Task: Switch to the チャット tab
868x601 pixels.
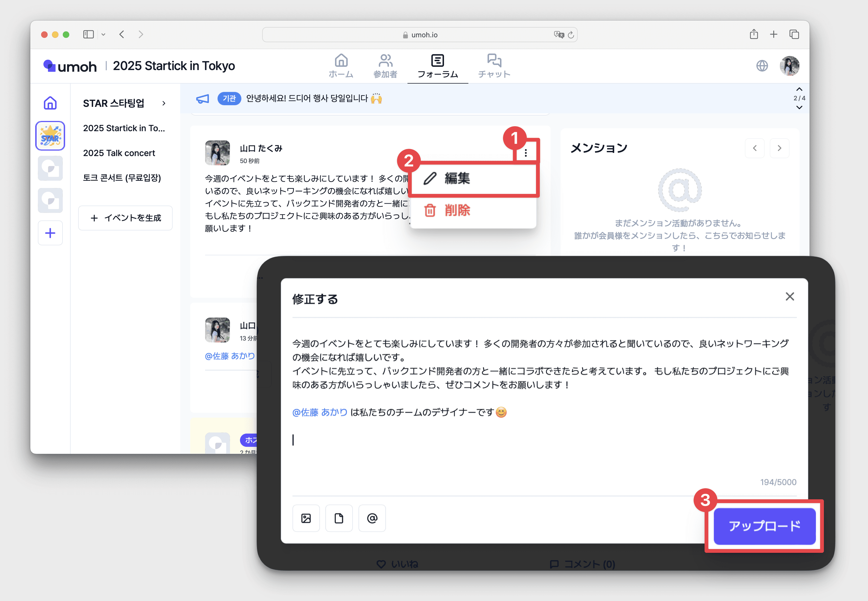Action: click(x=494, y=66)
